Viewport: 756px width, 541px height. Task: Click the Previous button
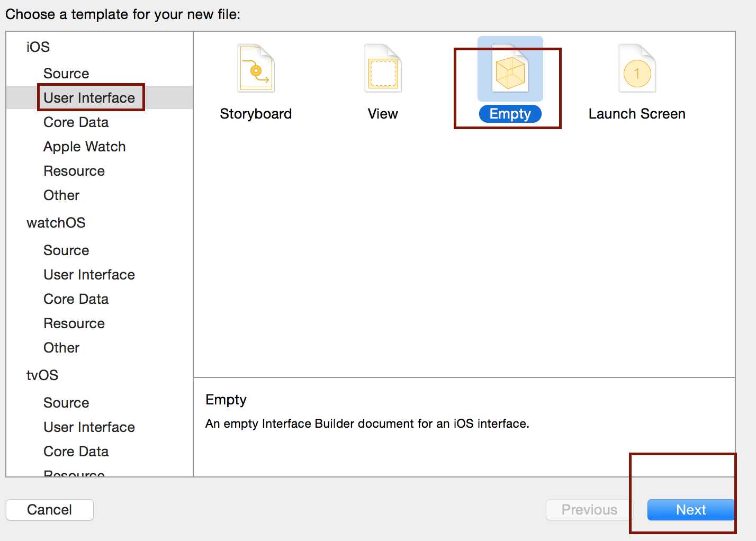click(589, 510)
